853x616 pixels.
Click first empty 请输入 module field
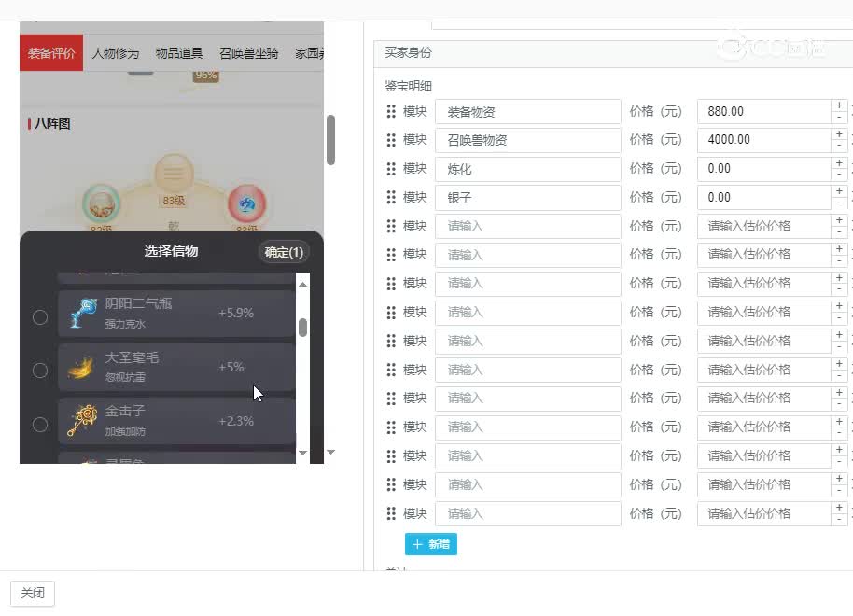click(x=527, y=226)
